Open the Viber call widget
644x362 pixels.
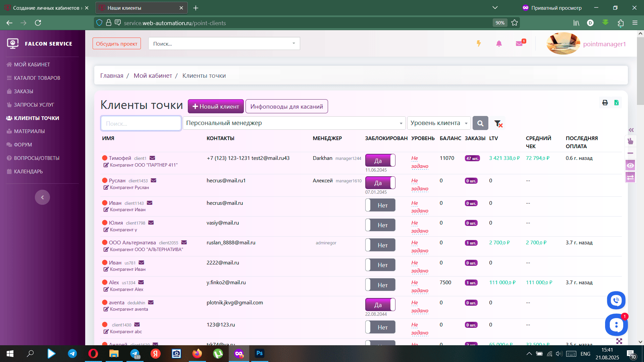(616, 300)
